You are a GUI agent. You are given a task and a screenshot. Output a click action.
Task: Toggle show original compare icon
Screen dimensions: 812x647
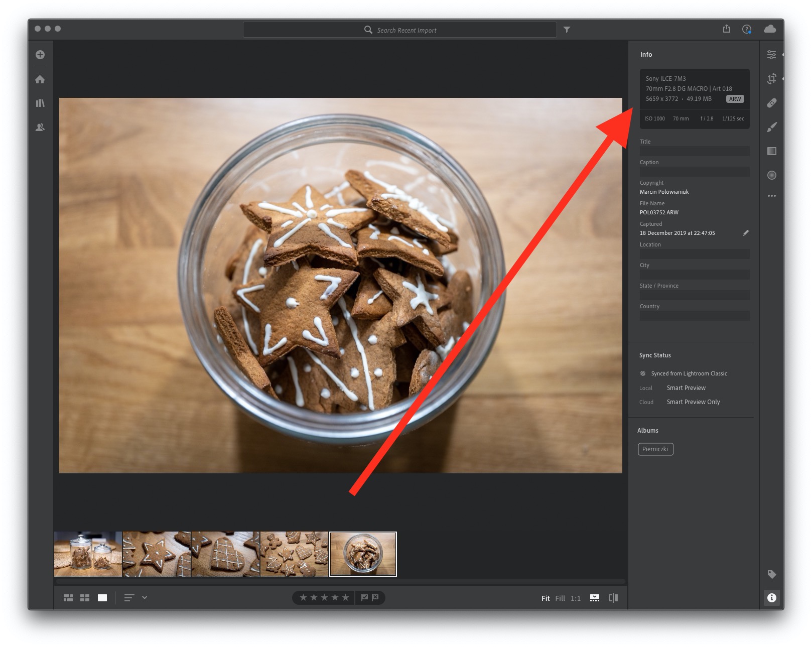[613, 598]
